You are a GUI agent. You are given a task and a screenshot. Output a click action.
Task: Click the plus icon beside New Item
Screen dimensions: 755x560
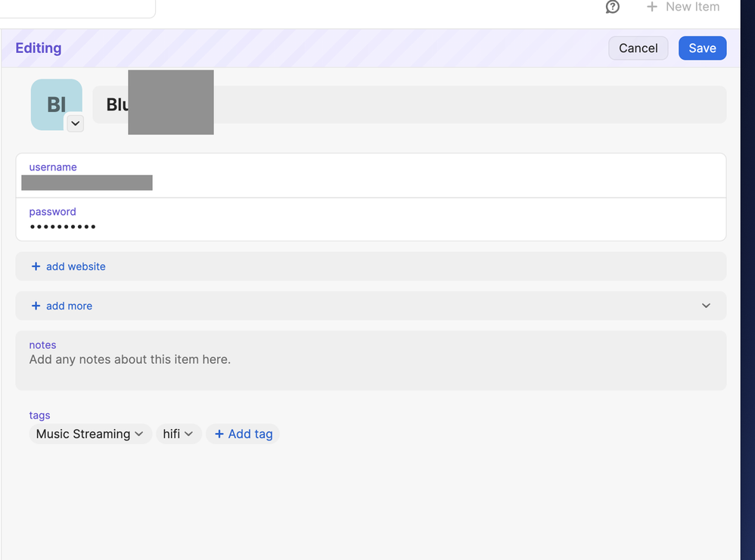tap(651, 7)
